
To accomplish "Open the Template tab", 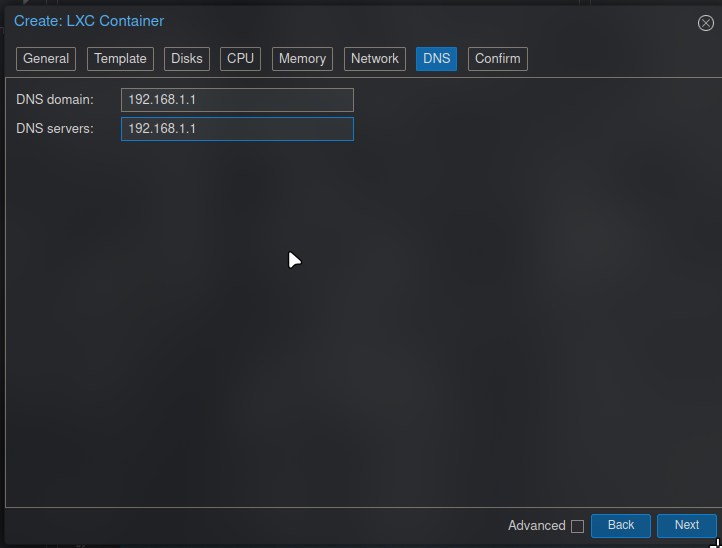I will tap(120, 59).
